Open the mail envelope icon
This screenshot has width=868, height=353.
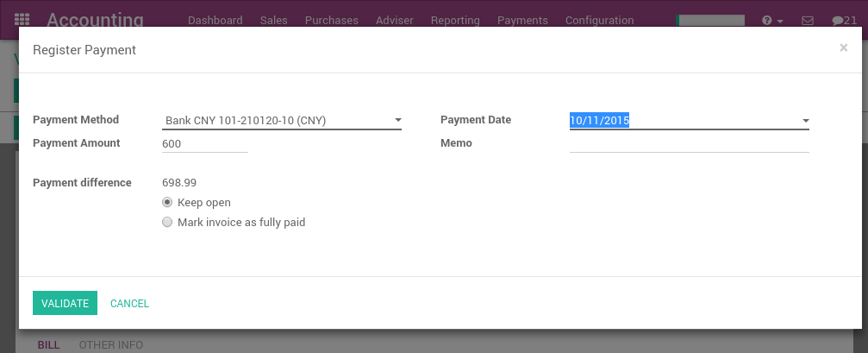pyautogui.click(x=808, y=20)
